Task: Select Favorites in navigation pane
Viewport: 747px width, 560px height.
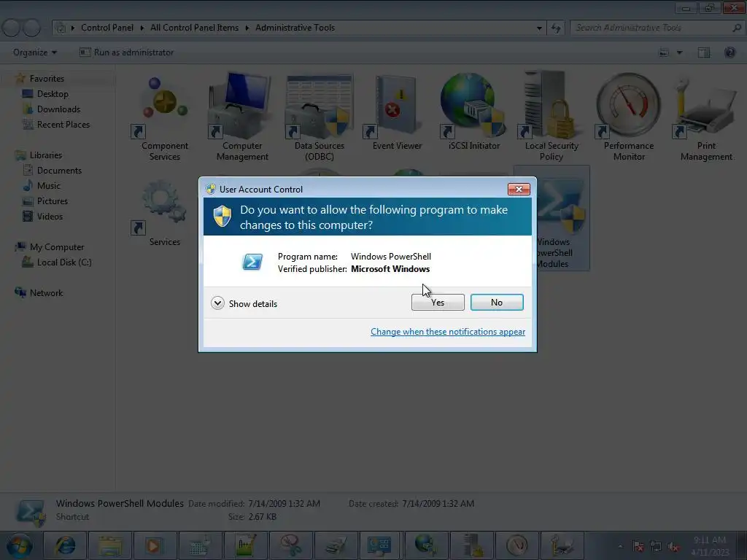Action: (x=47, y=79)
